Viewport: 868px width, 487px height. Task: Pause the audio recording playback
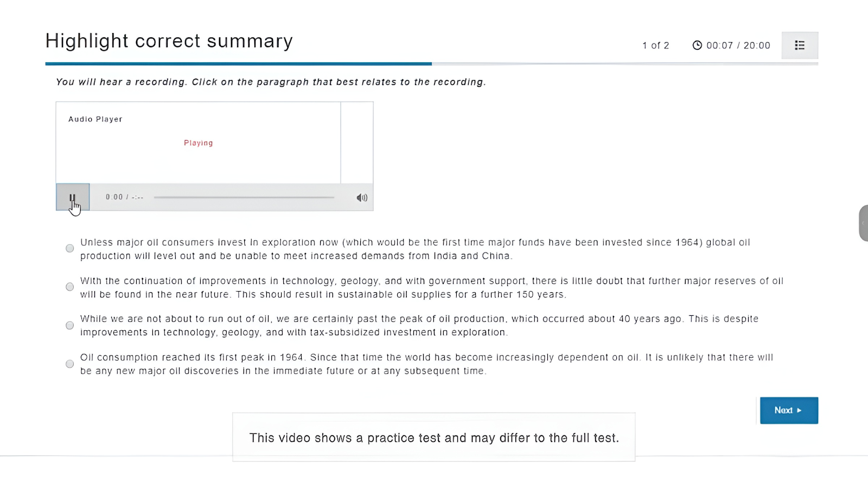[x=73, y=197]
